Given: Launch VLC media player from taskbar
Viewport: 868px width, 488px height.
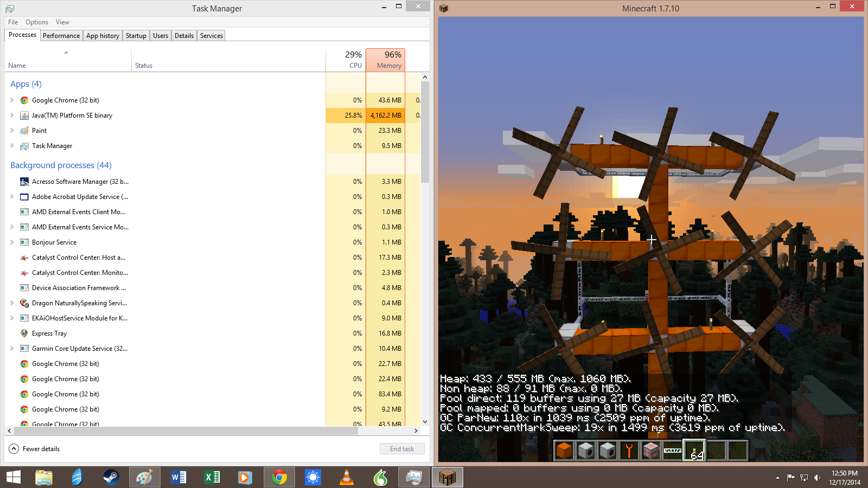Looking at the screenshot, I should click(x=346, y=477).
